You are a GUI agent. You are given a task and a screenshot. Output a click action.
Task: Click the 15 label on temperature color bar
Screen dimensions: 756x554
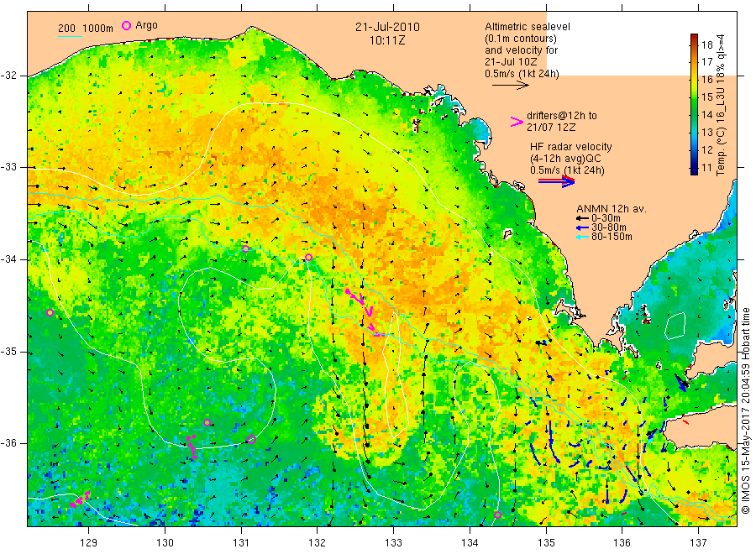(706, 97)
